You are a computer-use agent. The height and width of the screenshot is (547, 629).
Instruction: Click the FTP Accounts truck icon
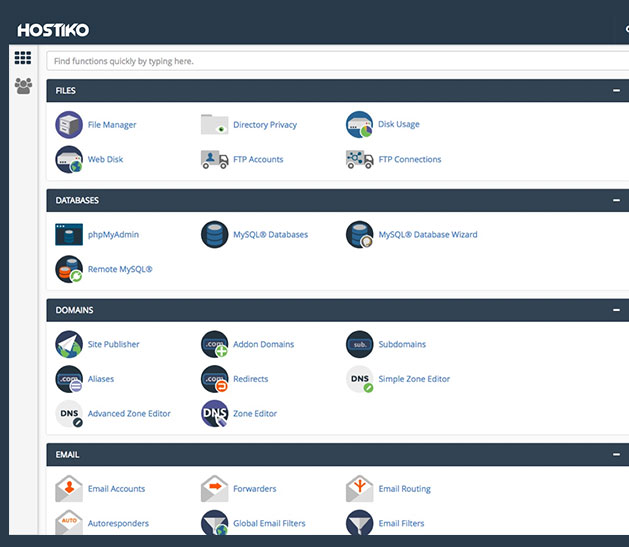(214, 159)
